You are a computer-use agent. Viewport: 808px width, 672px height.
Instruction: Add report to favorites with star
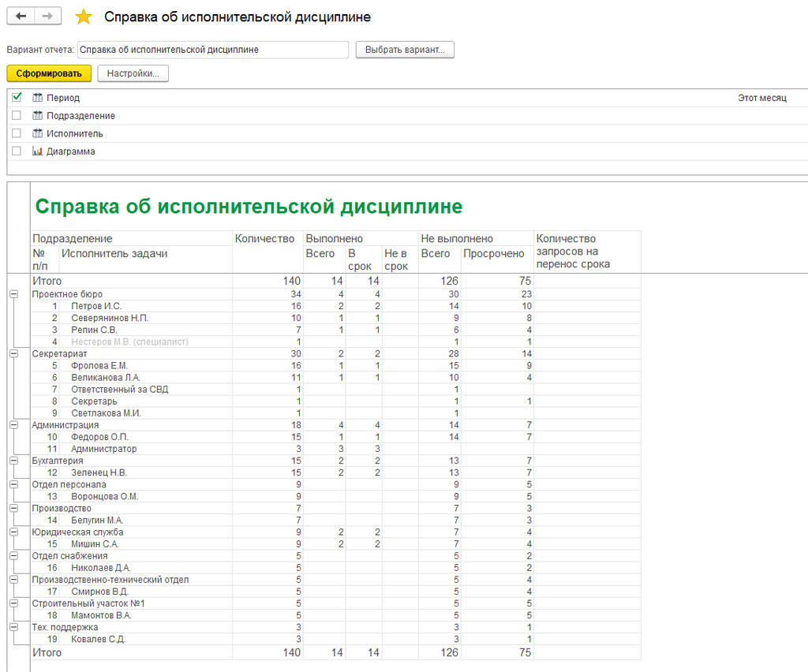coord(84,17)
